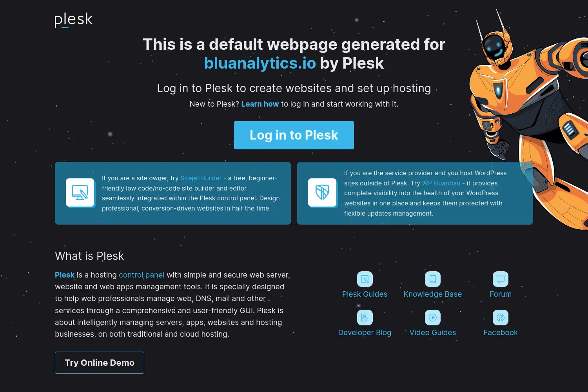Click the Try Online Demo button
The height and width of the screenshot is (392, 588).
click(x=100, y=363)
